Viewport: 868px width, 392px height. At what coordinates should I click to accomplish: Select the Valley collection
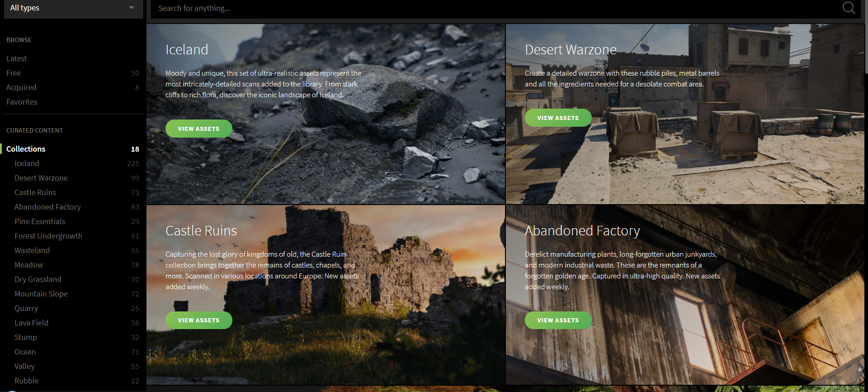24,366
